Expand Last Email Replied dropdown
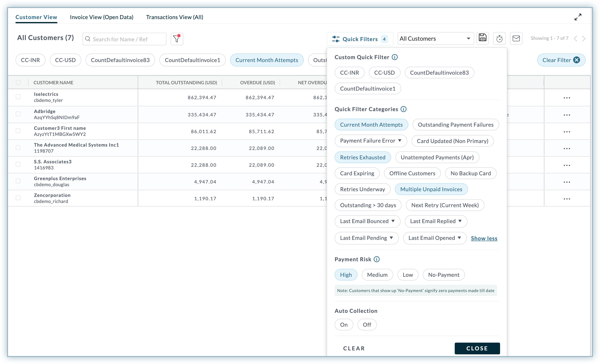Viewport: 600px width, 364px height. tap(436, 221)
